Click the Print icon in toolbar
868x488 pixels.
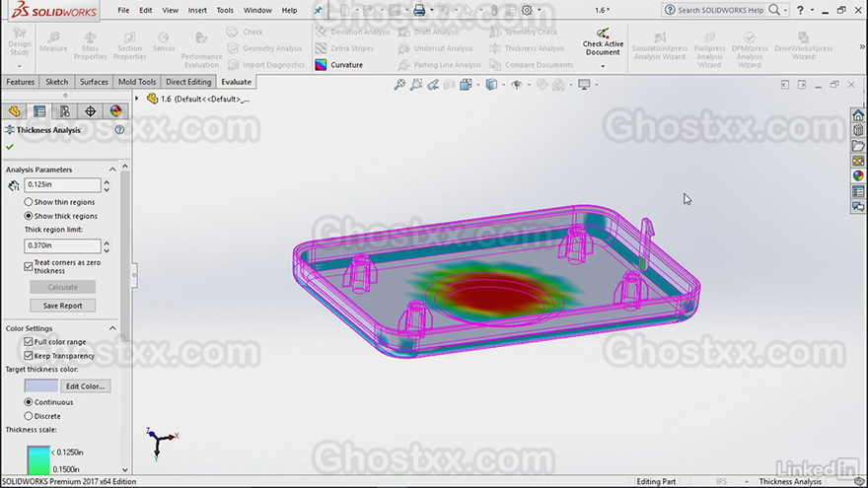pos(419,10)
